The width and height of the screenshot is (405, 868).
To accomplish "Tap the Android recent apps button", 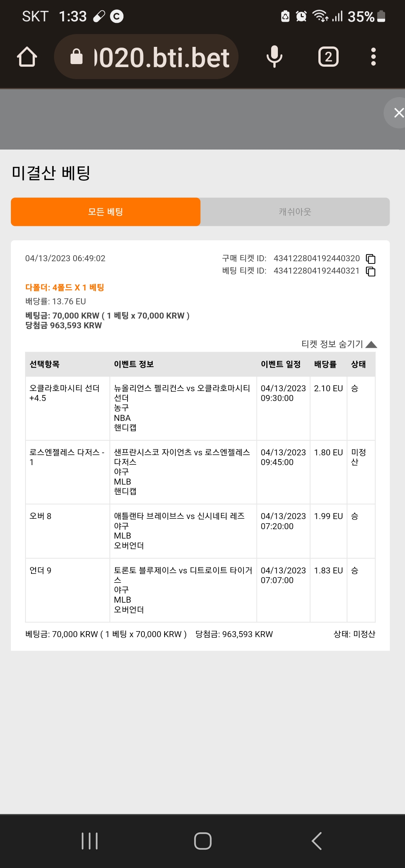I will [x=90, y=841].
